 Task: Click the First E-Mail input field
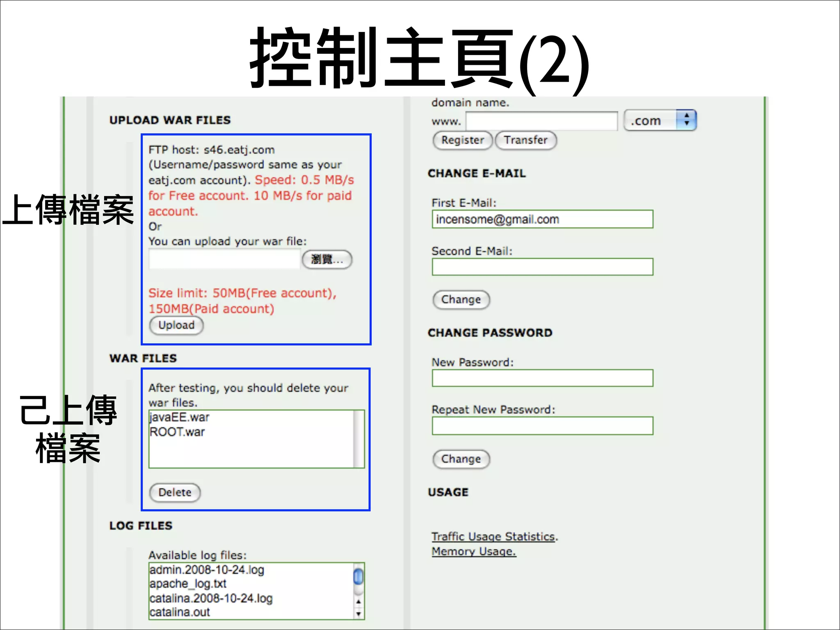[x=542, y=219]
